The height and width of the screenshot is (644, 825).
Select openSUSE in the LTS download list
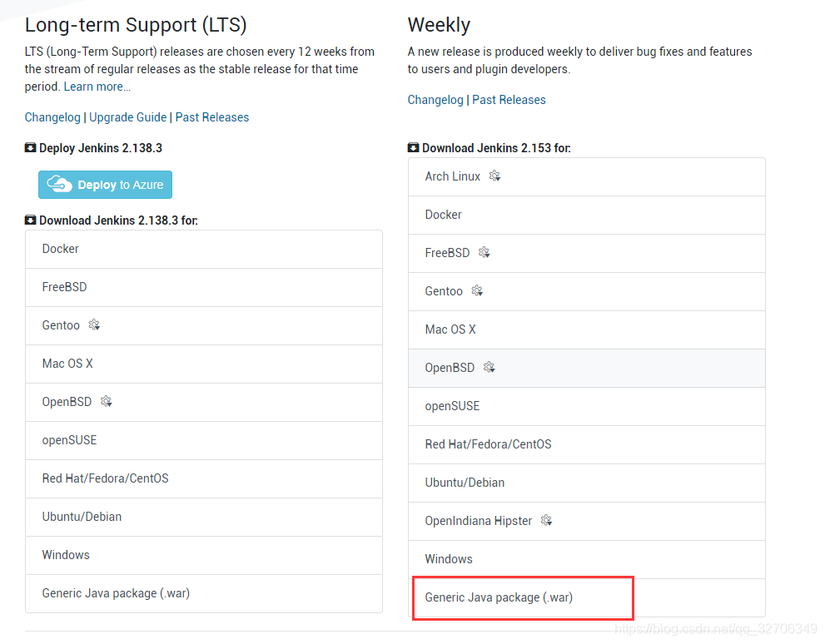point(204,440)
